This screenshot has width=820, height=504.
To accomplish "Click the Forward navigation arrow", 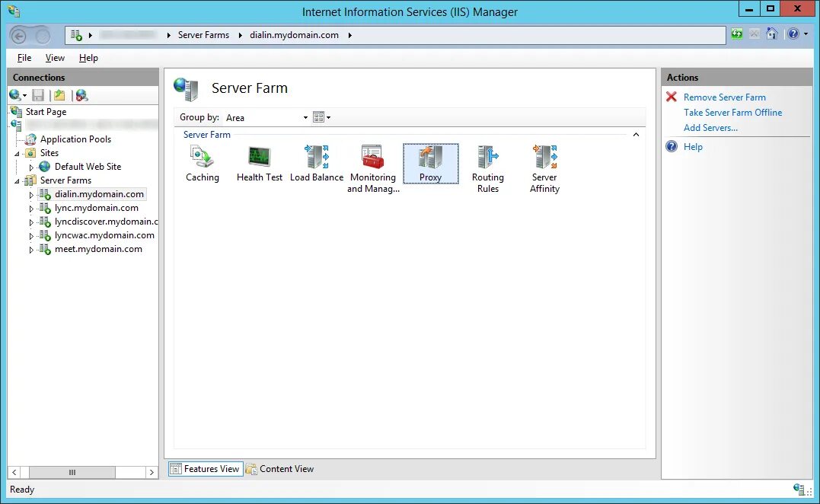I will pos(43,36).
